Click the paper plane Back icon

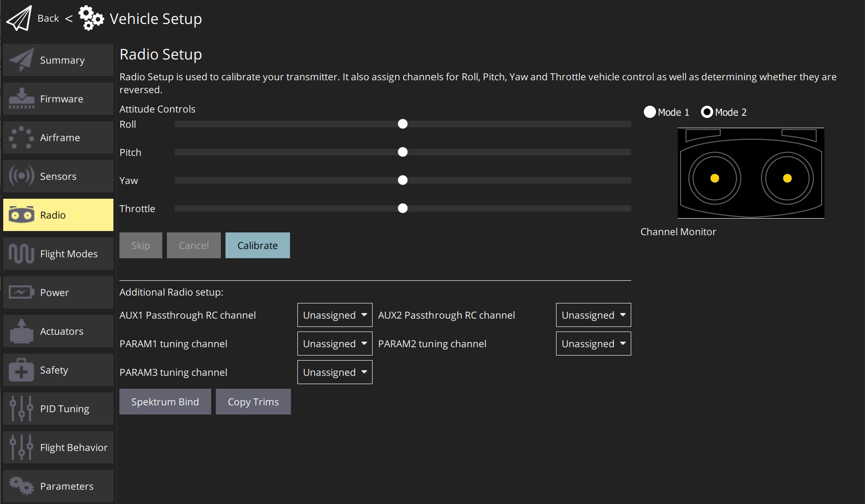click(19, 18)
